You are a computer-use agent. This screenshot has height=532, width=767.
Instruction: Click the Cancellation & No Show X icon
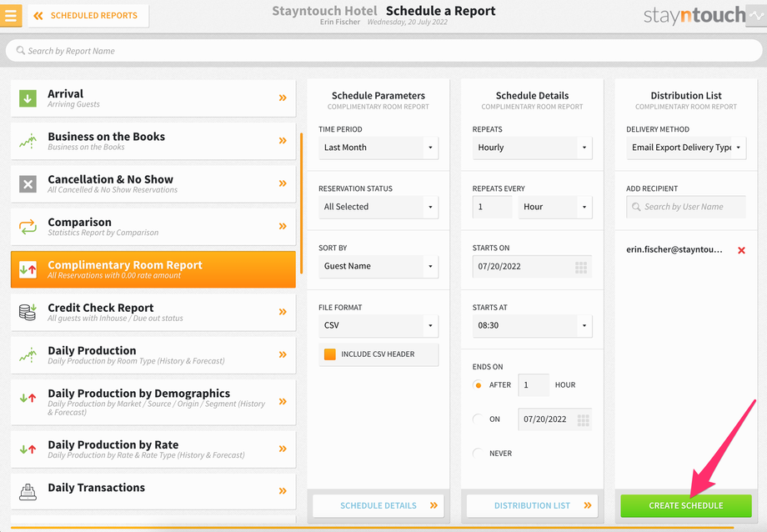pyautogui.click(x=28, y=184)
